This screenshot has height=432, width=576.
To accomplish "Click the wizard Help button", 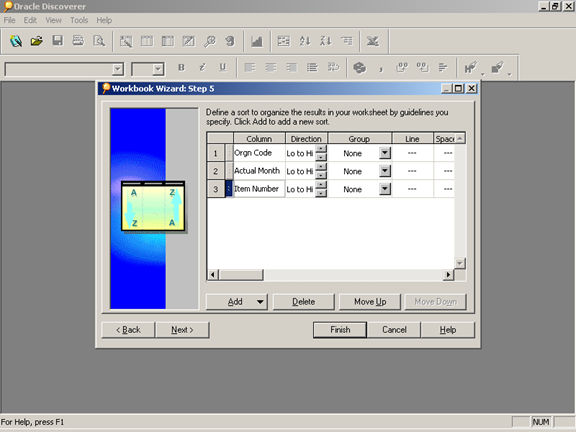I will (448, 330).
